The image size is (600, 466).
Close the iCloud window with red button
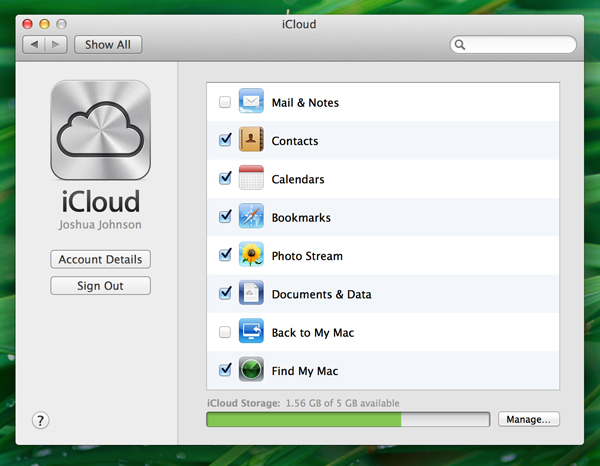click(x=28, y=24)
